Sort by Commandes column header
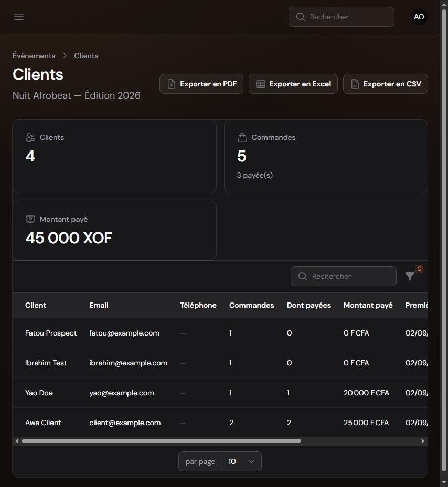The height and width of the screenshot is (487, 448). [251, 305]
